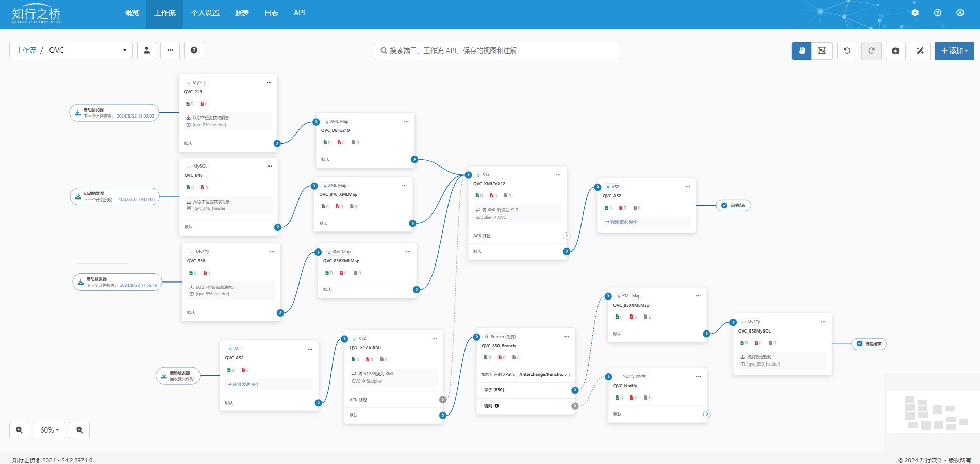The width and height of the screenshot is (980, 464).
Task: Open the user account icon in the header
Action: (x=960, y=13)
